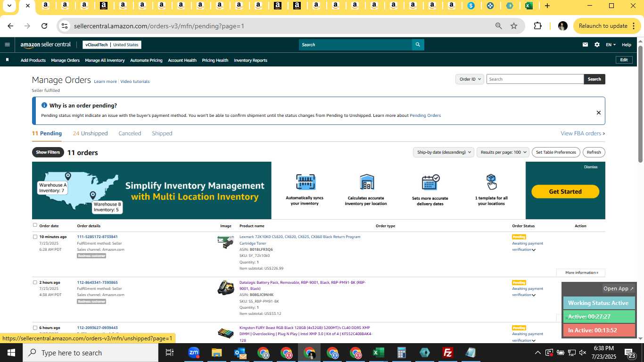Click the Show Filters button

pos(48,152)
